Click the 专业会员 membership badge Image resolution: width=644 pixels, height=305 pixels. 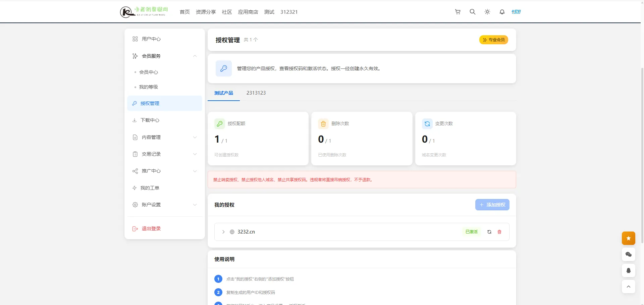tap(493, 40)
